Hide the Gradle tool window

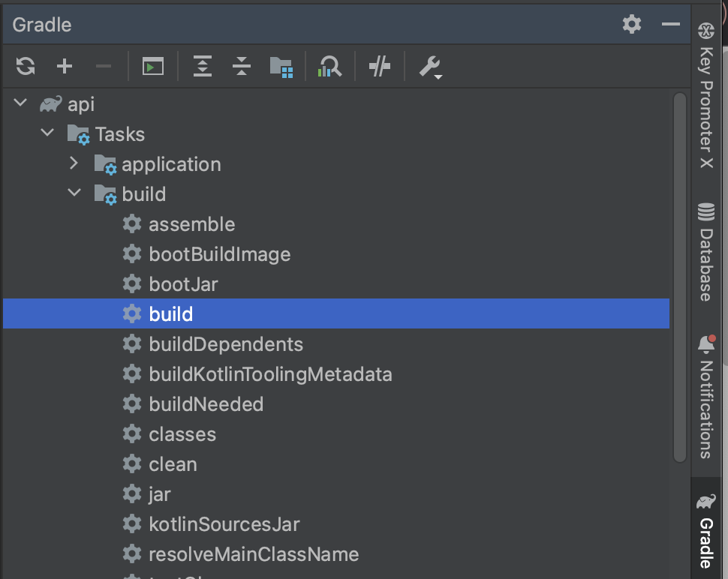pos(671,24)
